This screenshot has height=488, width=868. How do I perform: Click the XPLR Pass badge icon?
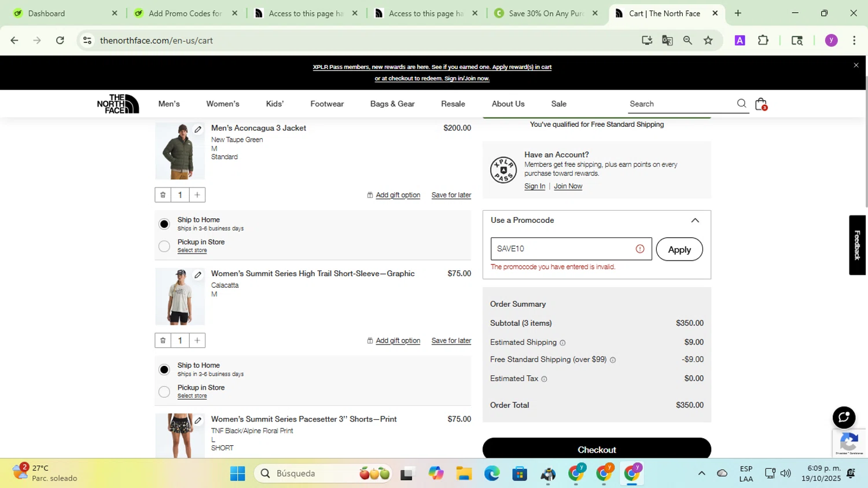pyautogui.click(x=503, y=170)
